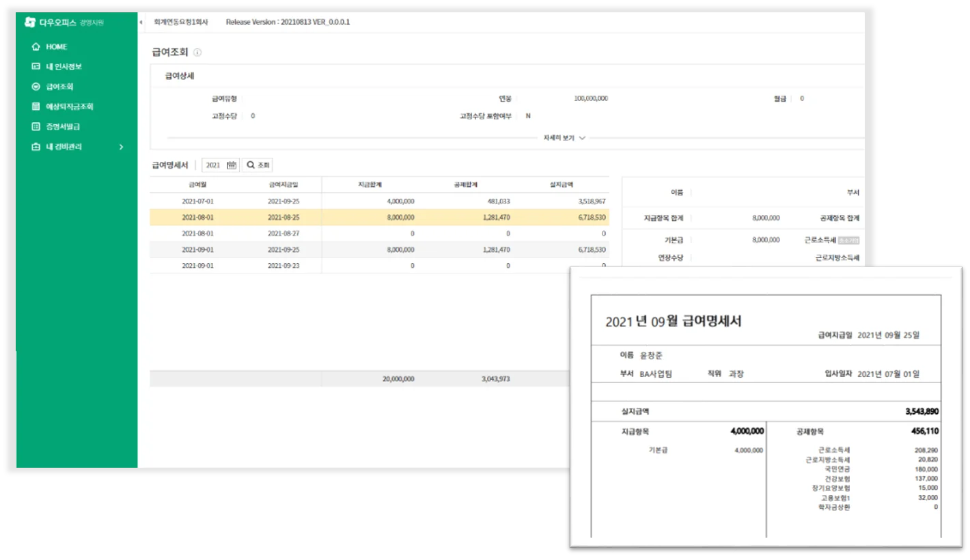Click the info icon beside 급여조회 title
970x560 pixels.
click(x=197, y=53)
